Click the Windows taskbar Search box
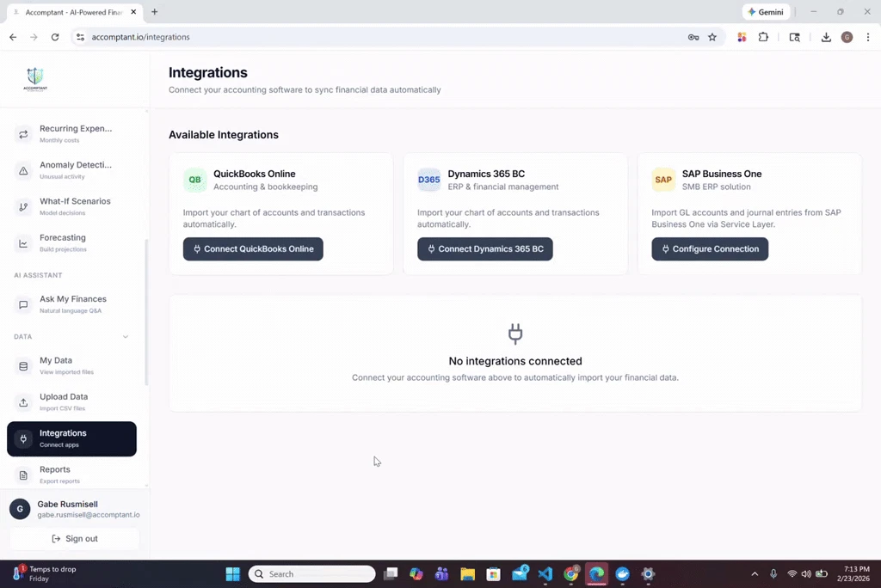Viewport: 881px width, 588px height. [x=311, y=574]
